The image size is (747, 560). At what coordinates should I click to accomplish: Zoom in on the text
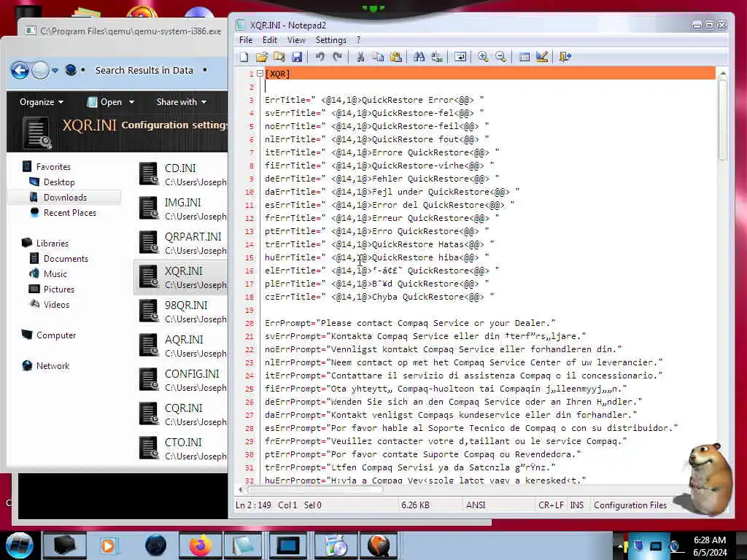click(x=483, y=57)
